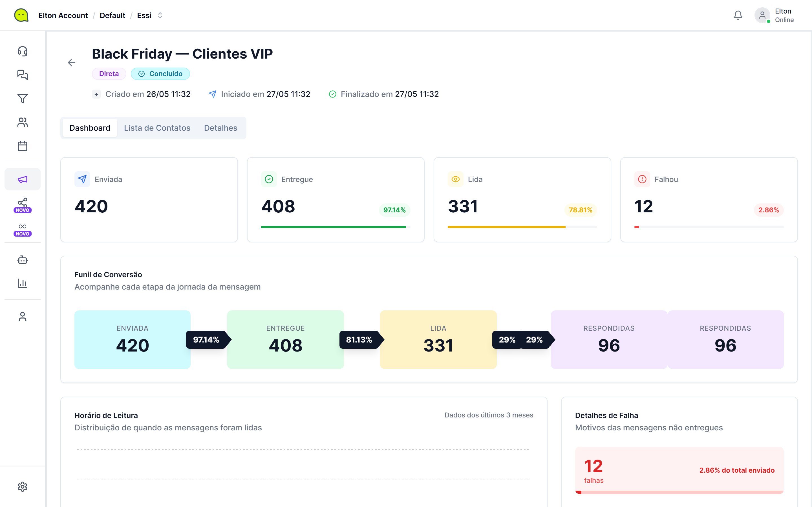The image size is (812, 507).
Task: Open the conversations chat icon
Action: [x=23, y=75]
